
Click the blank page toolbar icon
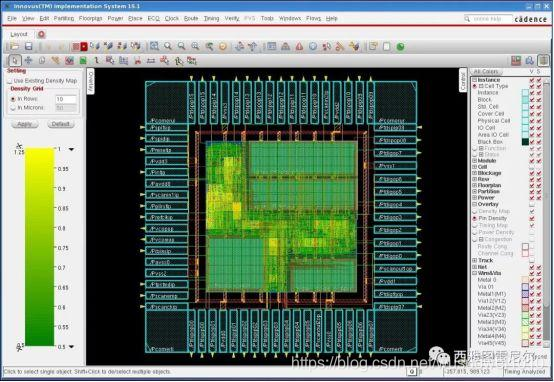pos(387,46)
